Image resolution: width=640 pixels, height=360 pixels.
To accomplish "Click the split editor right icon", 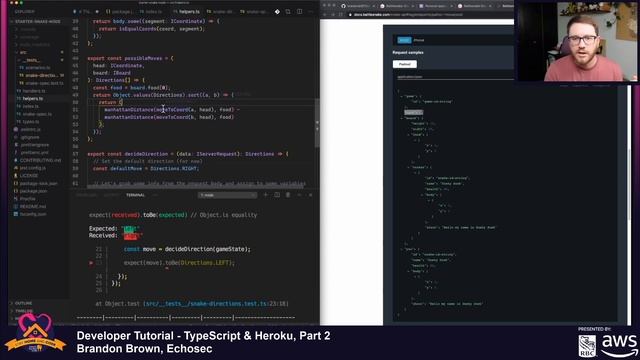I will tap(300, 12).
